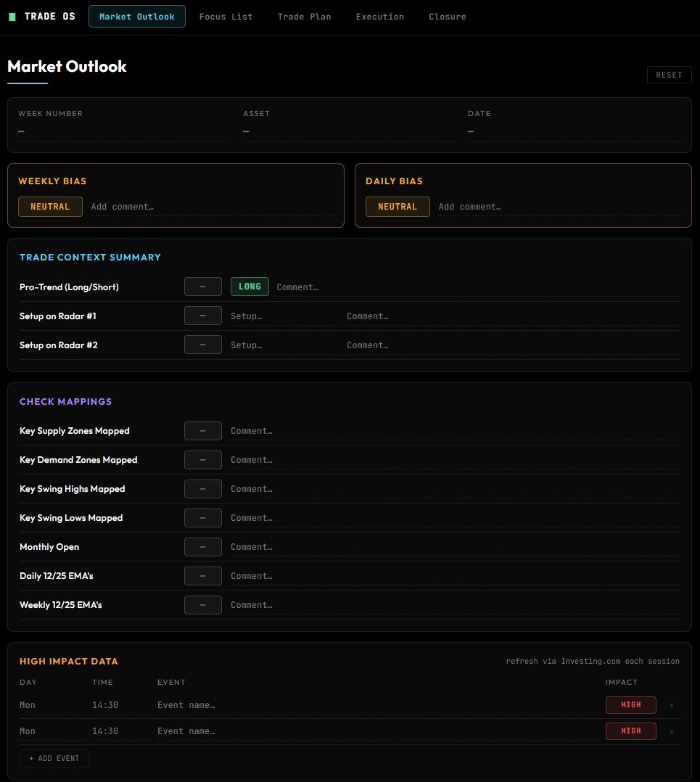This screenshot has height=782, width=700.
Task: Toggle Pro-Trend (Long/Short) status box
Action: click(203, 287)
